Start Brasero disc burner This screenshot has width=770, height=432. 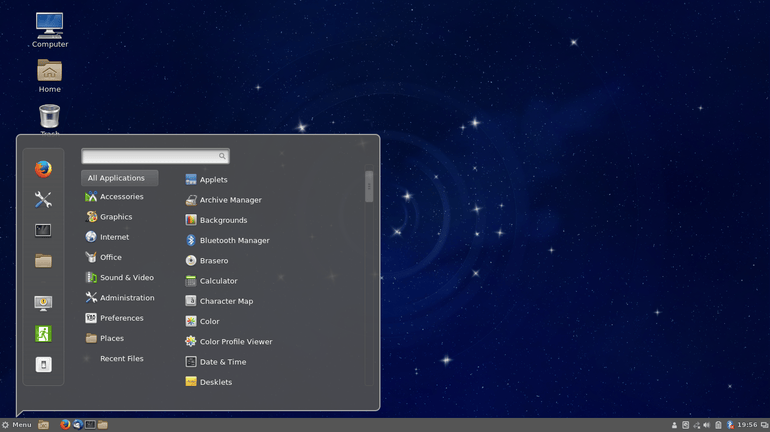(213, 261)
